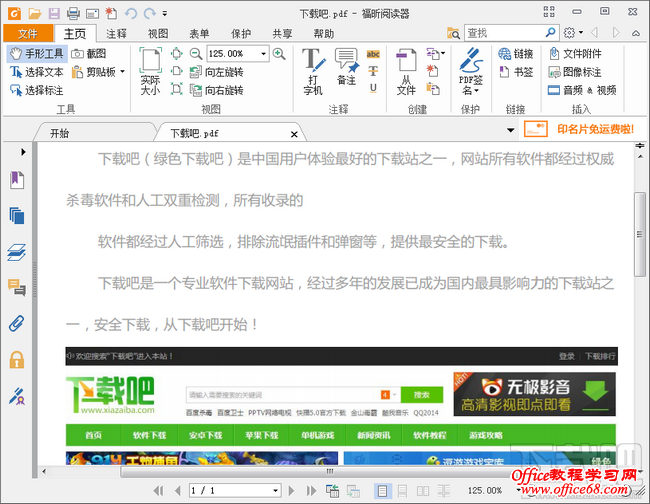Open the Security lock panel

(17, 359)
